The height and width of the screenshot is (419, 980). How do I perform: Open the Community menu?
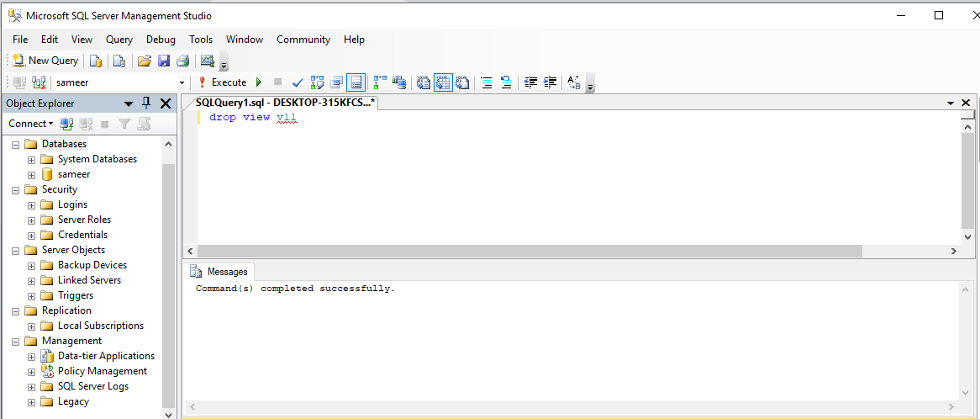(303, 40)
